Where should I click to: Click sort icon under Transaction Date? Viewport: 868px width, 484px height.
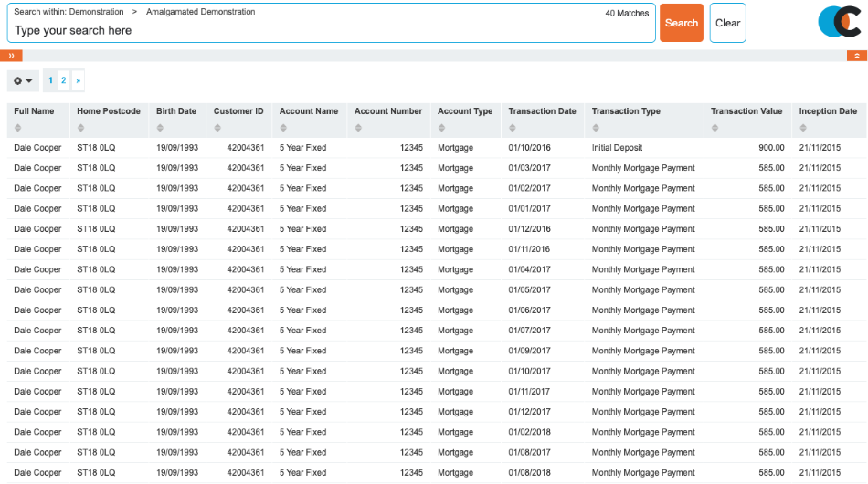[513, 128]
